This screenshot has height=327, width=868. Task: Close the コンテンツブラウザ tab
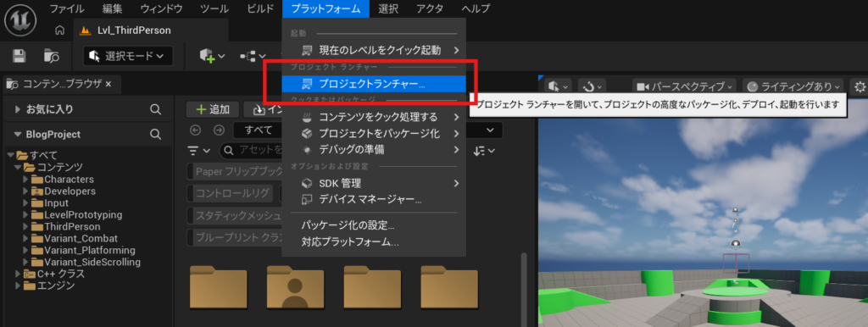tap(108, 84)
